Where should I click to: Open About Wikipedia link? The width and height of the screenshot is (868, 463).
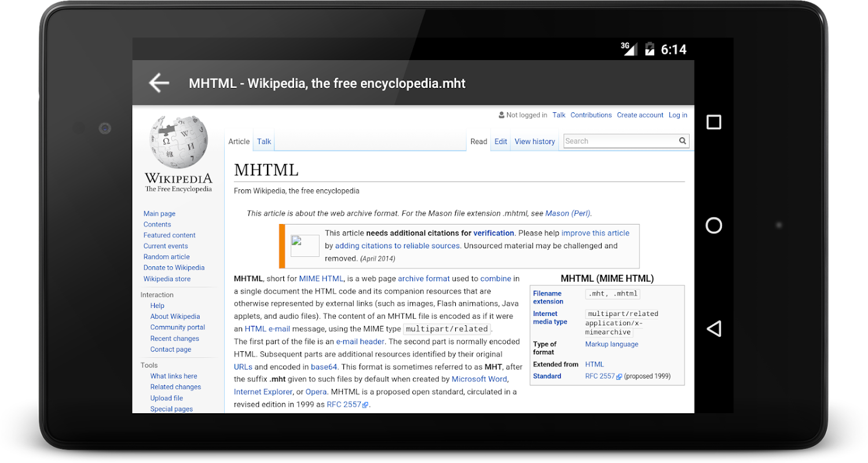click(x=175, y=317)
